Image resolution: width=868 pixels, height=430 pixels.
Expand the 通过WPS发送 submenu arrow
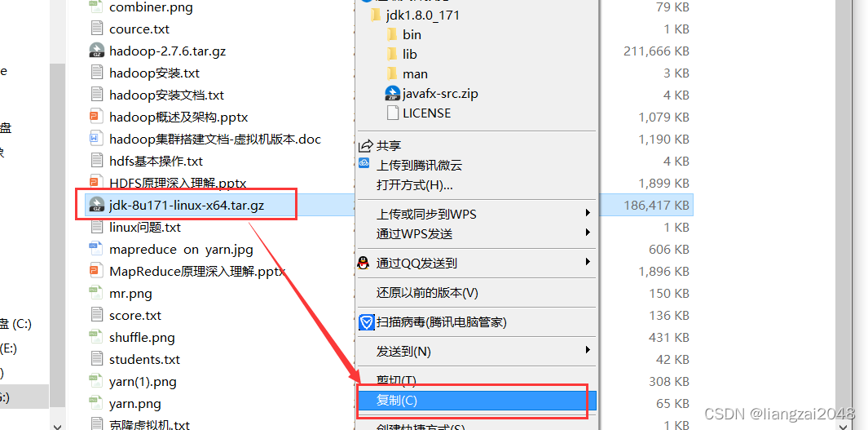[588, 233]
